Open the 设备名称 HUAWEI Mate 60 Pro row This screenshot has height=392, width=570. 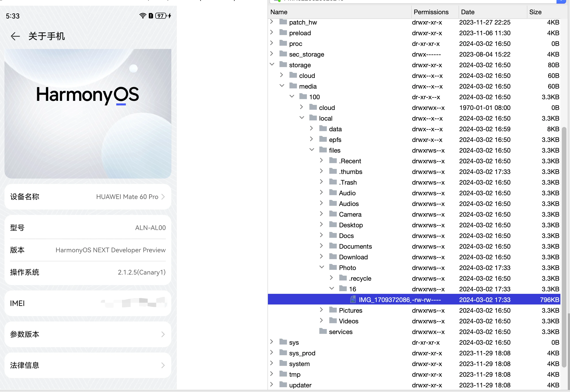[88, 197]
